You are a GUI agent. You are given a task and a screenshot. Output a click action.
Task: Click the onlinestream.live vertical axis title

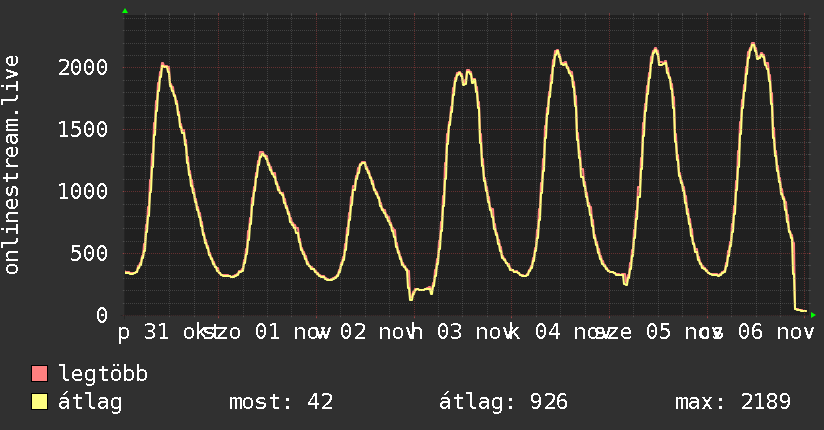point(11,165)
